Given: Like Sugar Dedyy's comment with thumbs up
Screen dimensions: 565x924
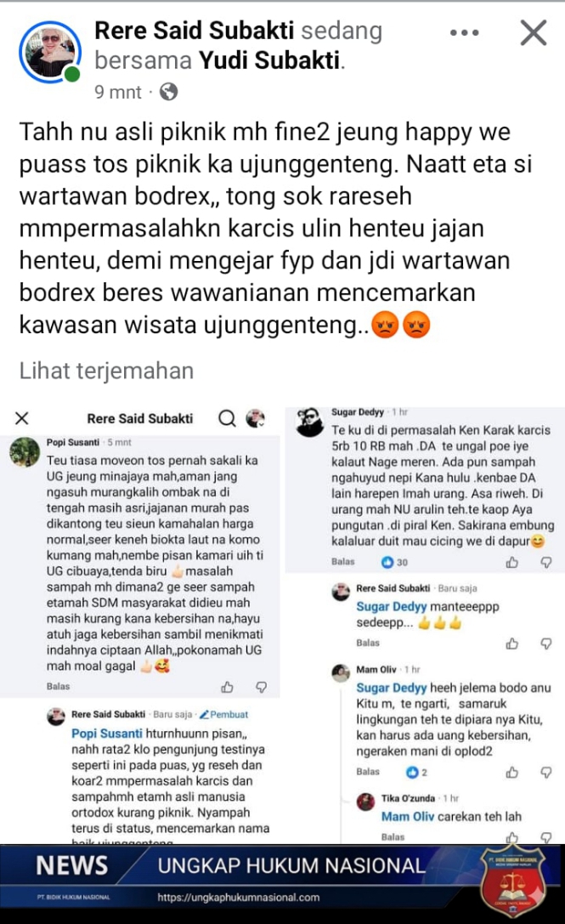Looking at the screenshot, I should (x=512, y=562).
